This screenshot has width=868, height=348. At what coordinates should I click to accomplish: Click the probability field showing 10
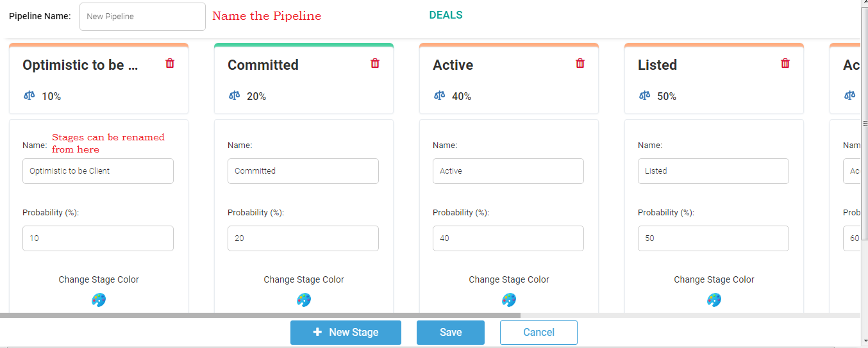(x=98, y=238)
